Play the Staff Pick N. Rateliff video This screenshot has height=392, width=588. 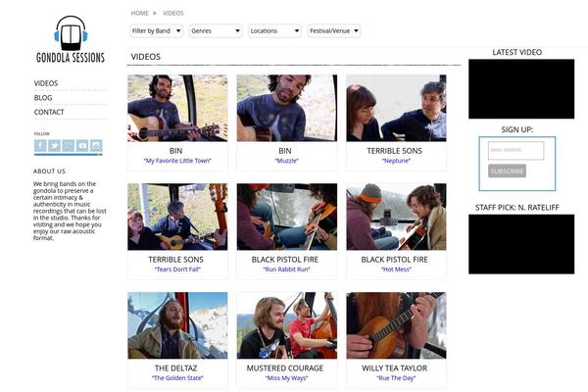[x=521, y=244]
